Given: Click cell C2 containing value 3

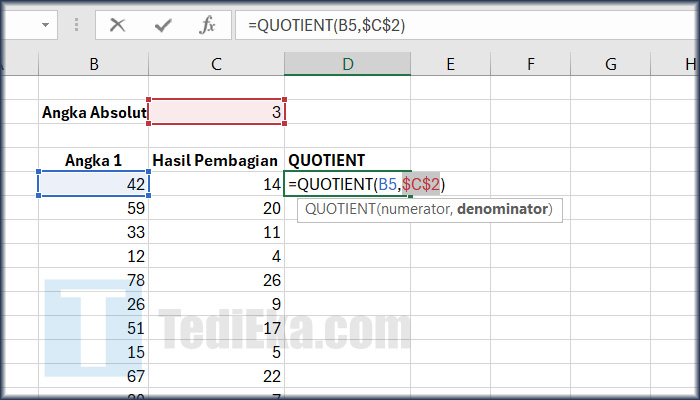Looking at the screenshot, I should (217, 112).
